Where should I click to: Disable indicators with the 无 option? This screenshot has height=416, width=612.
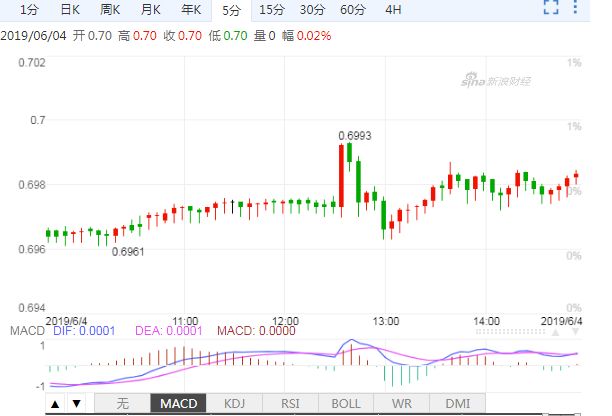[123, 404]
